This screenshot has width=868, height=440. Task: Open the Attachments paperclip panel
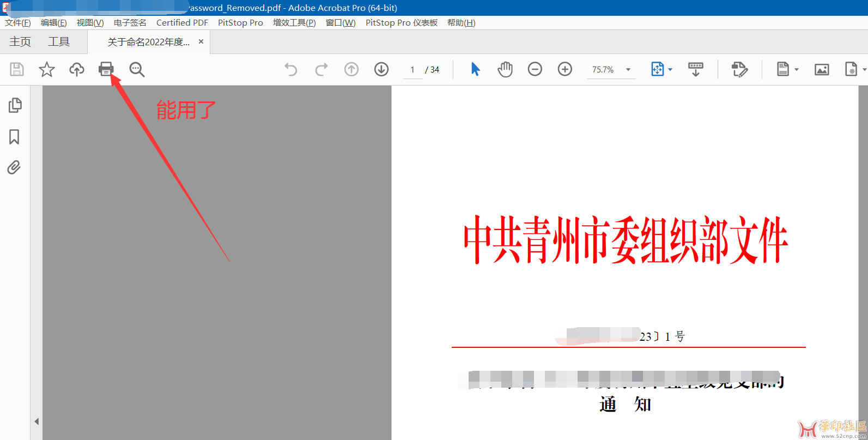[15, 167]
